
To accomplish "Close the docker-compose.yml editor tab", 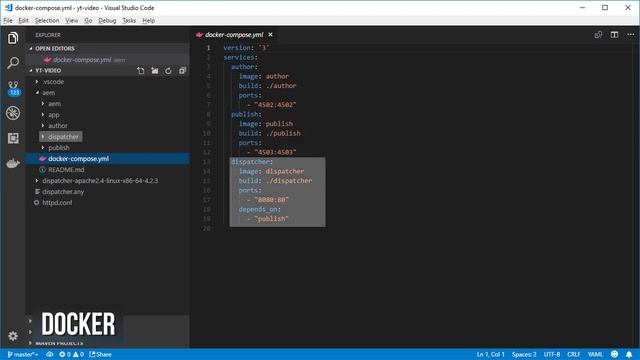I will tap(270, 35).
